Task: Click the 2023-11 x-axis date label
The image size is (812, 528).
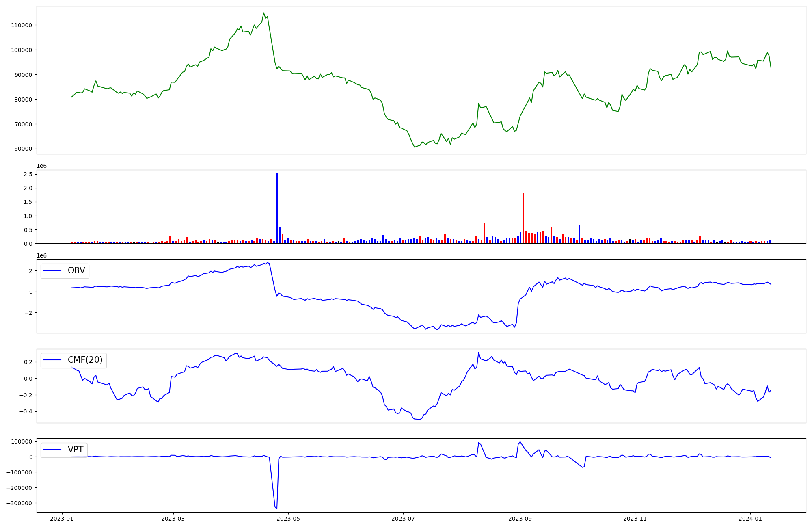Action: coord(635,518)
